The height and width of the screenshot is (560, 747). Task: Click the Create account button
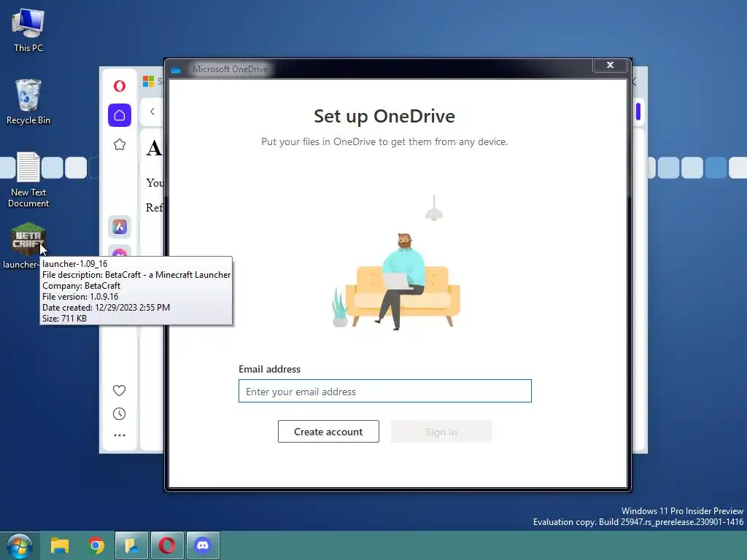[x=328, y=432]
